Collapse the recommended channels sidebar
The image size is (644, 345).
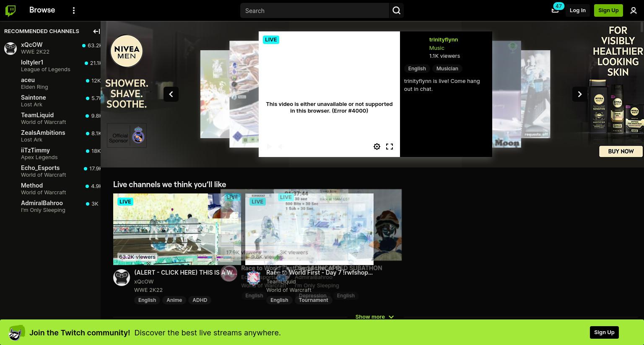click(x=96, y=31)
